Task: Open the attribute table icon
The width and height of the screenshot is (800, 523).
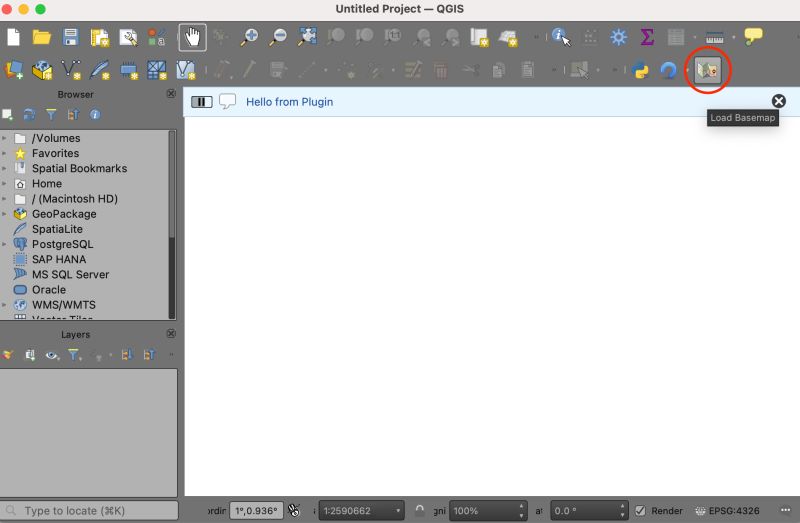Action: 676,37
